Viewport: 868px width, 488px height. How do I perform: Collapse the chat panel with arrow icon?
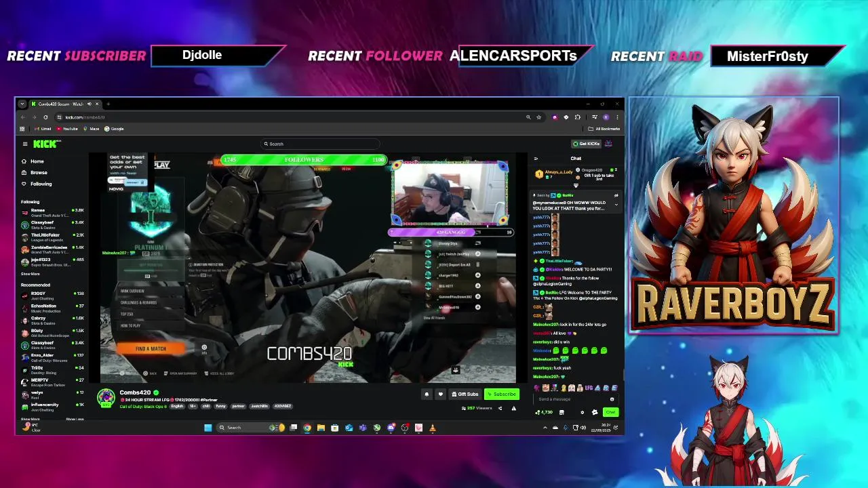536,159
